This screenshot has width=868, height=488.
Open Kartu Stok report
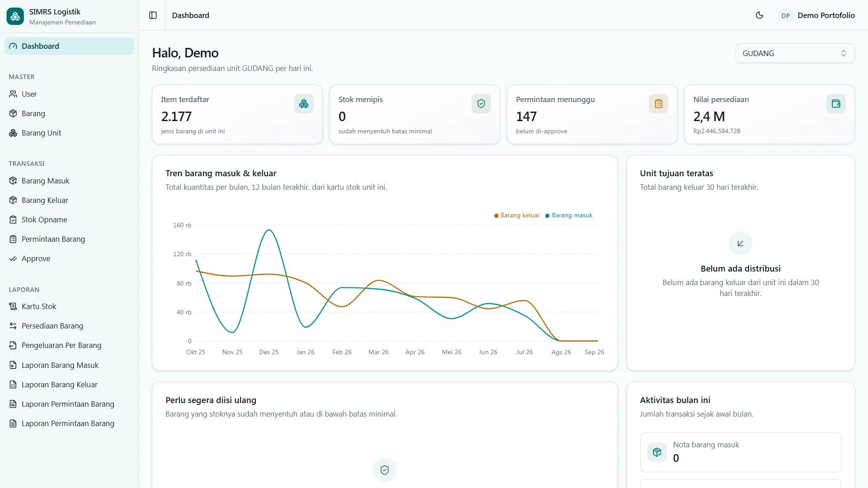tap(69, 306)
